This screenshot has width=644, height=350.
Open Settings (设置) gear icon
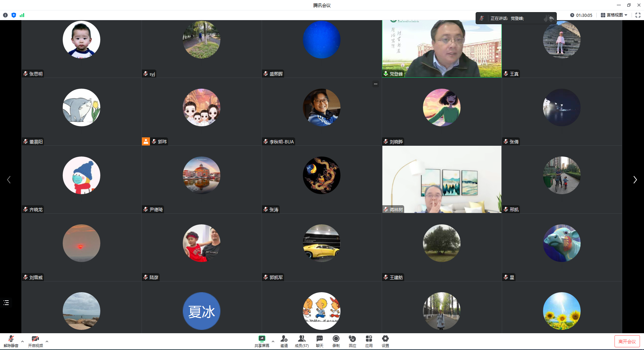385,341
